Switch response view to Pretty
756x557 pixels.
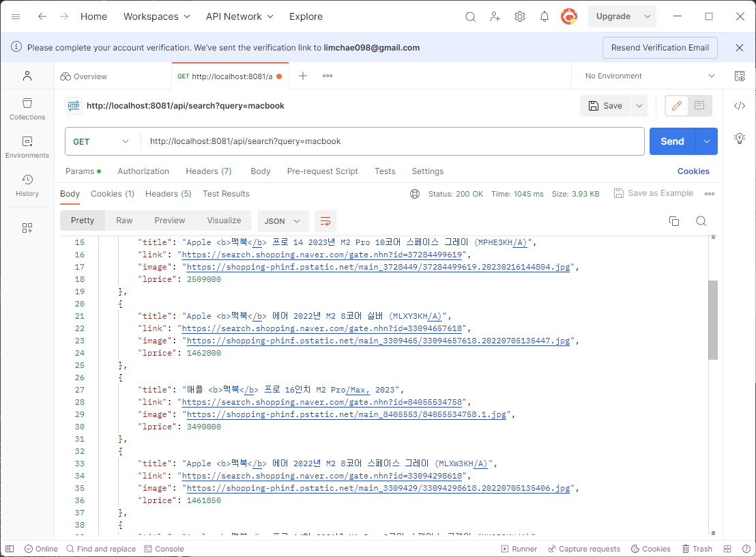[83, 220]
